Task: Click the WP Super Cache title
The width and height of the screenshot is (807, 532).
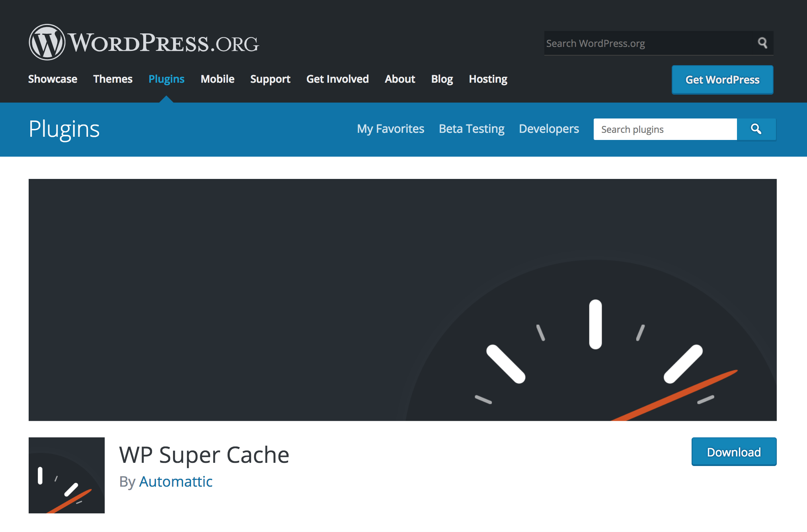Action: click(204, 455)
